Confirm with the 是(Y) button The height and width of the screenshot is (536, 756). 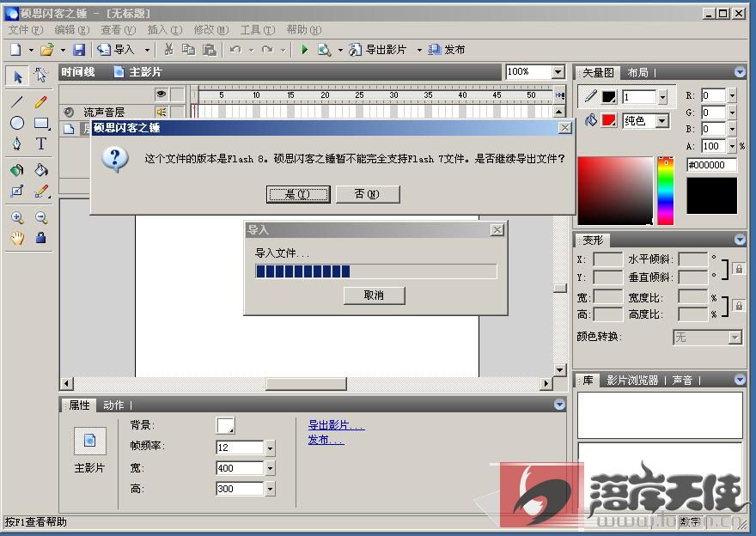tap(298, 194)
